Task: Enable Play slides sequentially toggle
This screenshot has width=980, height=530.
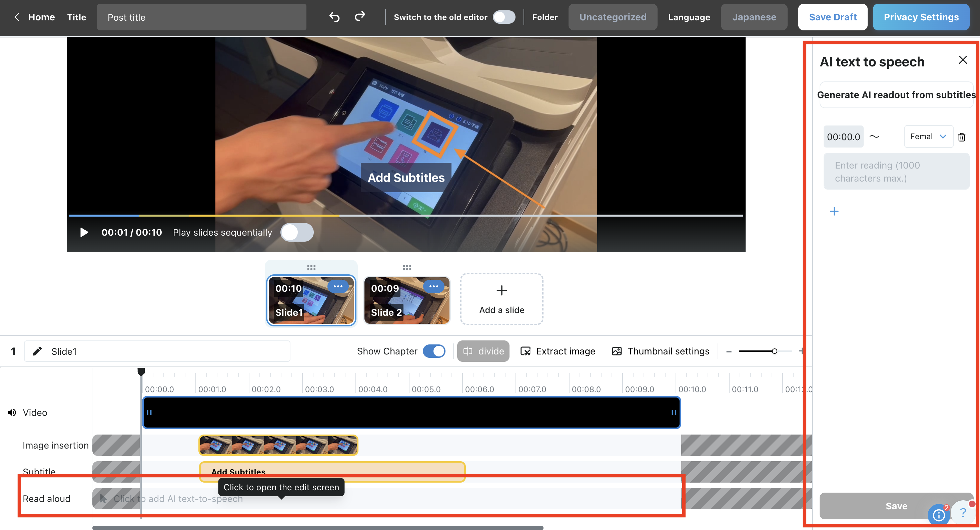Action: pyautogui.click(x=297, y=232)
